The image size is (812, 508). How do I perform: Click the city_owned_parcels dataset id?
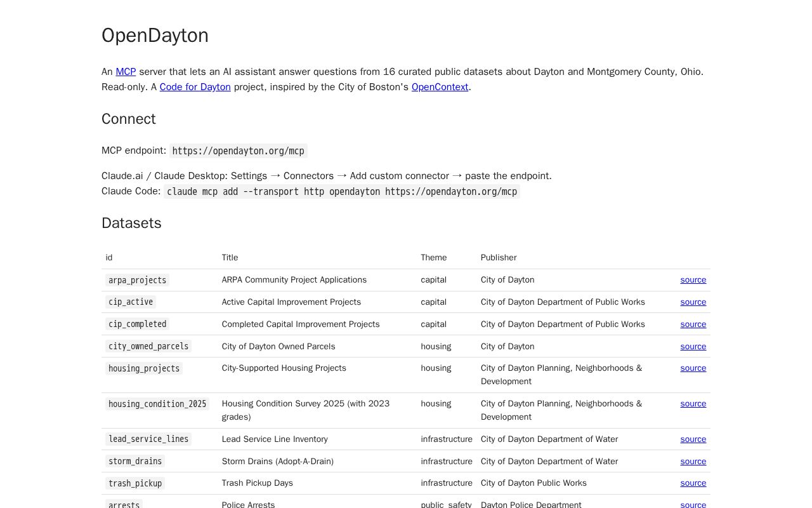coord(148,347)
